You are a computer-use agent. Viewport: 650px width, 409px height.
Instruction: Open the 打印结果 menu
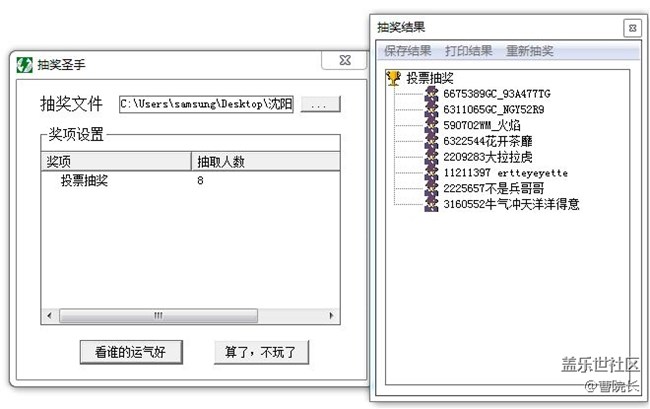[x=469, y=51]
